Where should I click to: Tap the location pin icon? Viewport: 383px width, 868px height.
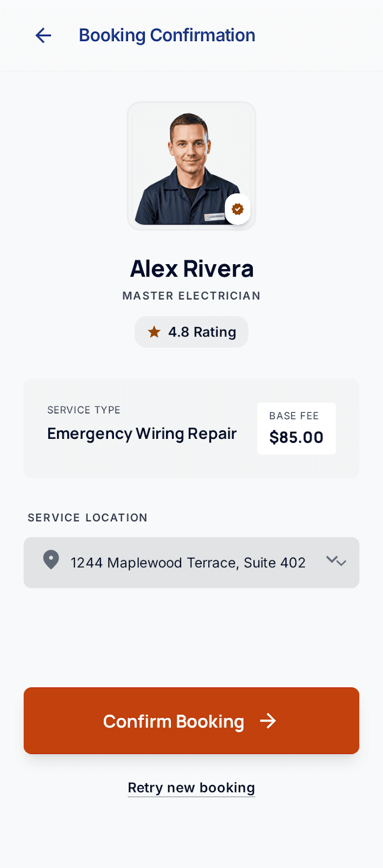pyautogui.click(x=50, y=559)
